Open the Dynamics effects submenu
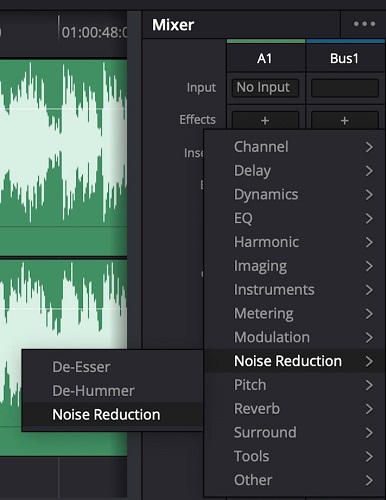 point(294,195)
